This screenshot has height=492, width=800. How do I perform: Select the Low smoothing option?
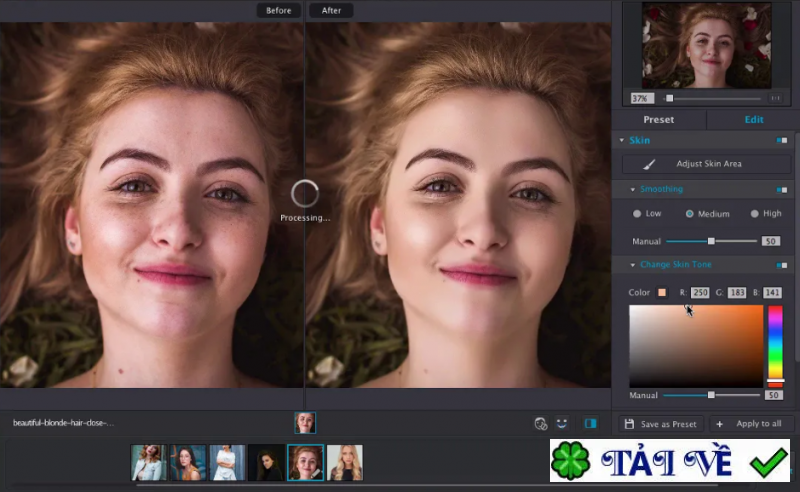coord(637,214)
